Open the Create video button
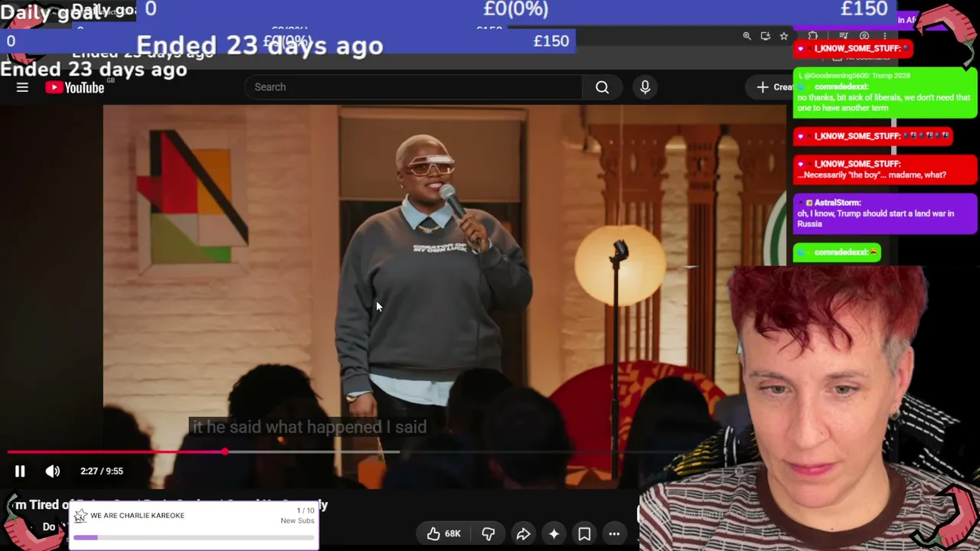 (770, 87)
